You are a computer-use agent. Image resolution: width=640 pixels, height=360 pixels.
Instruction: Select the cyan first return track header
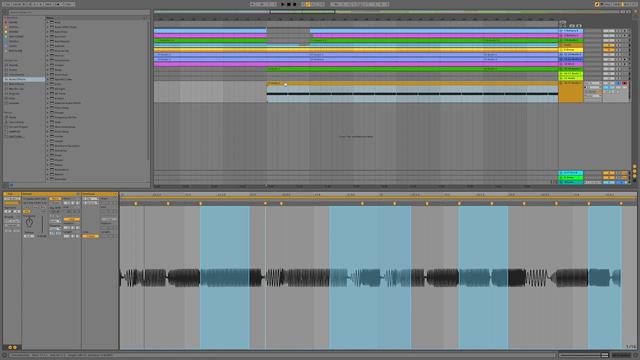click(571, 173)
